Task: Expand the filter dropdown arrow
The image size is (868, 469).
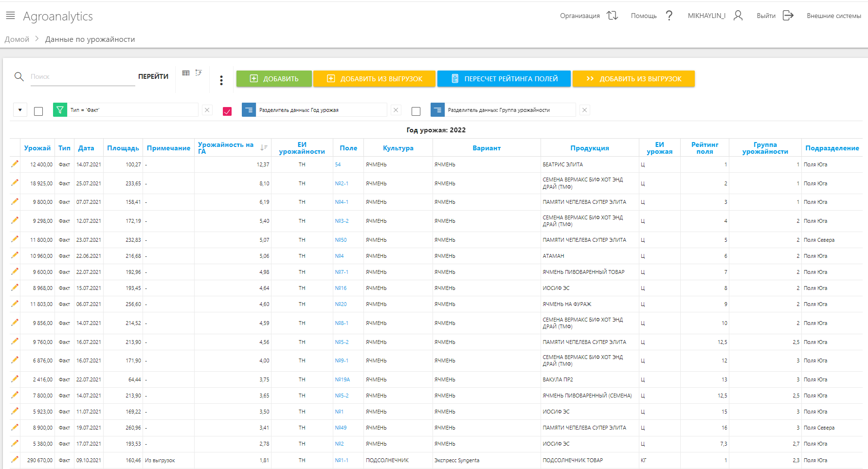Action: [20, 110]
